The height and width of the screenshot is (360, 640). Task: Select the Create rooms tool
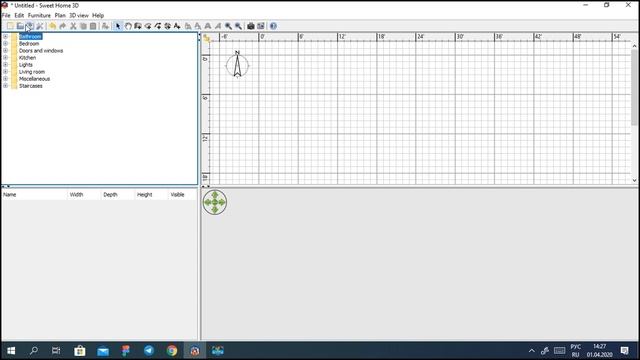pyautogui.click(x=148, y=26)
